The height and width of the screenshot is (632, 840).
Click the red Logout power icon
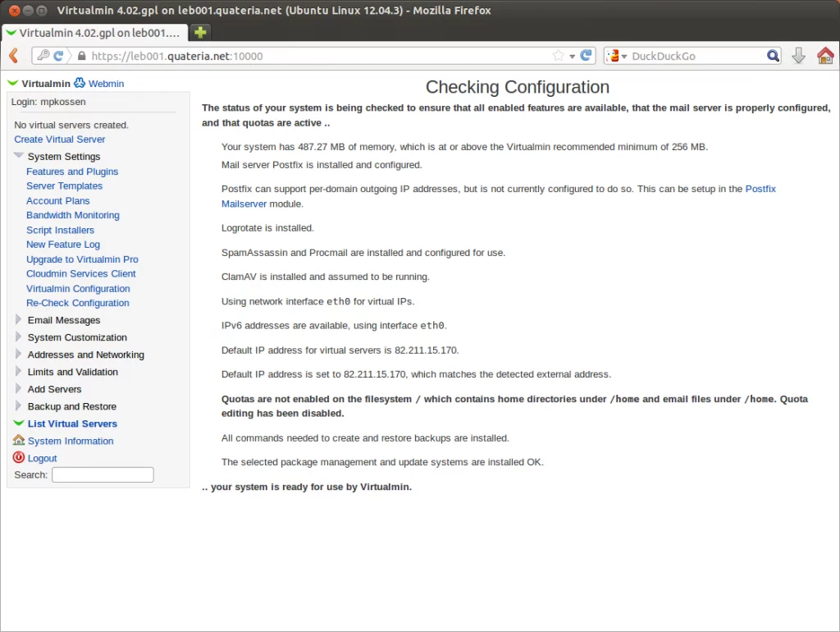tap(19, 457)
